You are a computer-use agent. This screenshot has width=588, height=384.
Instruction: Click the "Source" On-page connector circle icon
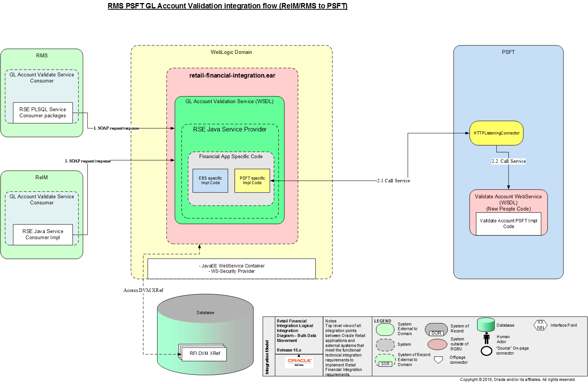[x=486, y=350]
